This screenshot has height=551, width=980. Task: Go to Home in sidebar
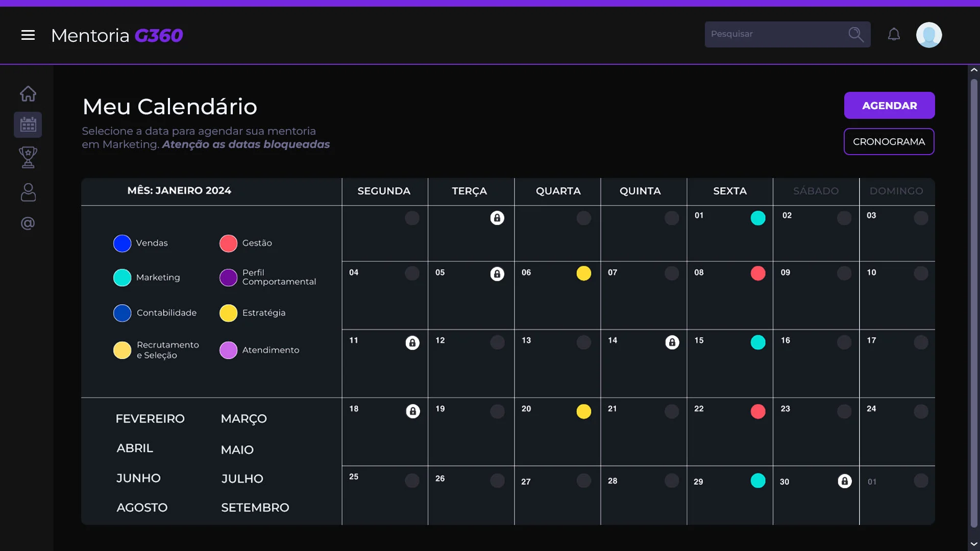[28, 93]
